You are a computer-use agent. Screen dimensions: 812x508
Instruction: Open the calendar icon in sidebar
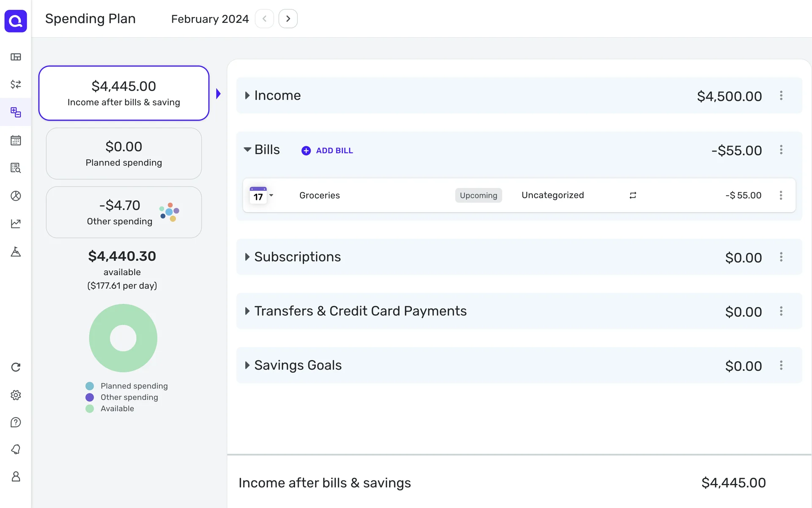pos(16,140)
